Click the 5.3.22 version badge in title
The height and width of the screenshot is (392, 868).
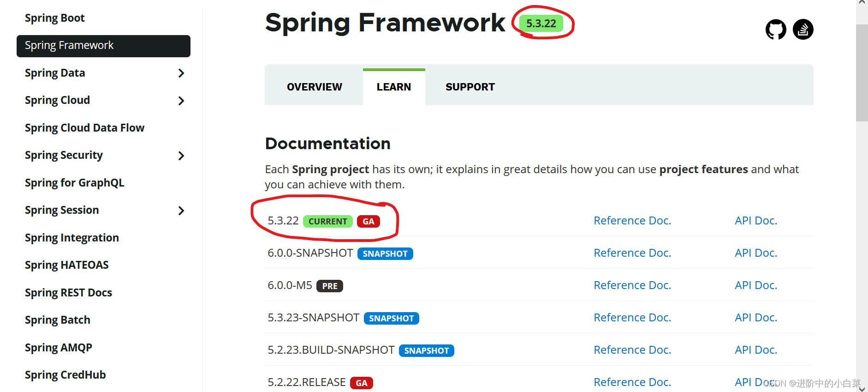coord(541,24)
